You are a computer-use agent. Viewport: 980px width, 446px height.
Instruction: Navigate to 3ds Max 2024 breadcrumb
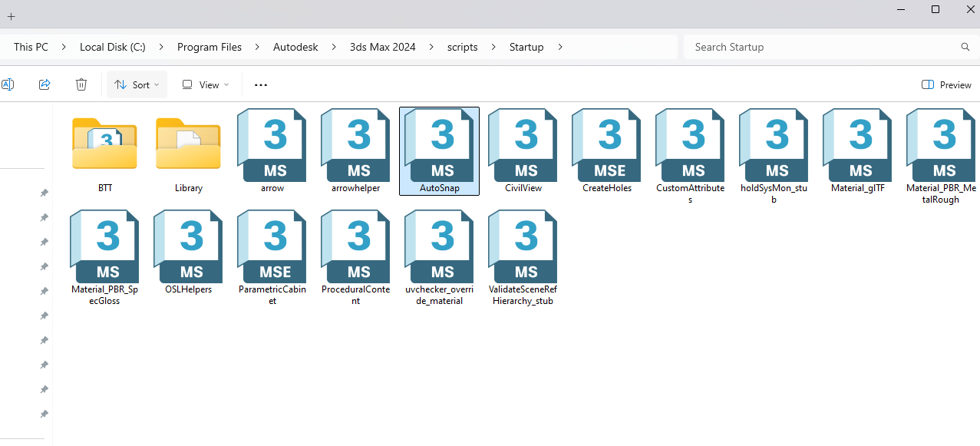383,47
